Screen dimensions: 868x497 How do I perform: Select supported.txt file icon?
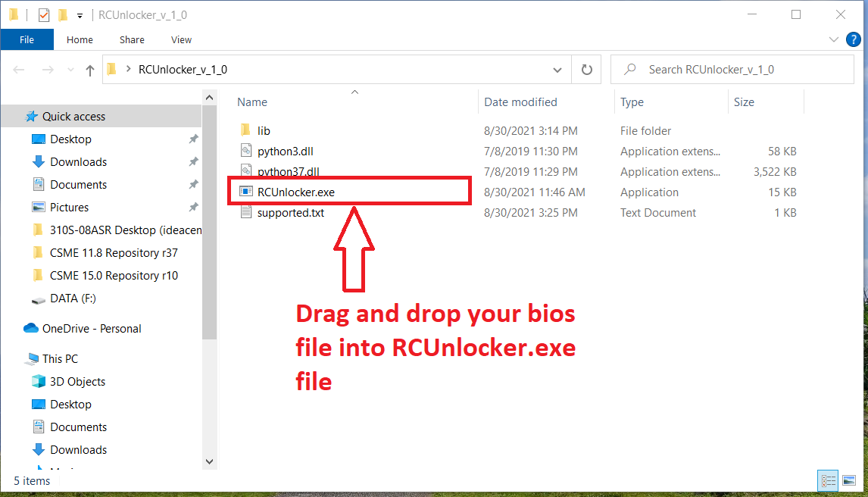246,213
